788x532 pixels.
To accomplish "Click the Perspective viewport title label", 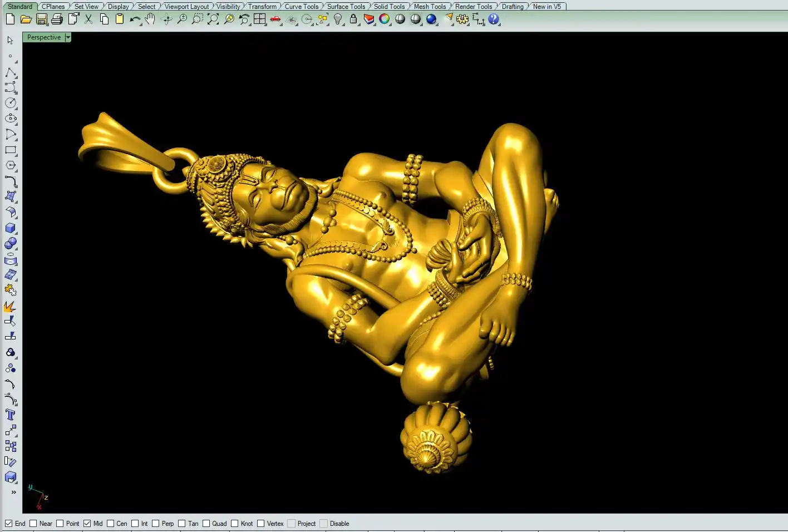I will 44,37.
